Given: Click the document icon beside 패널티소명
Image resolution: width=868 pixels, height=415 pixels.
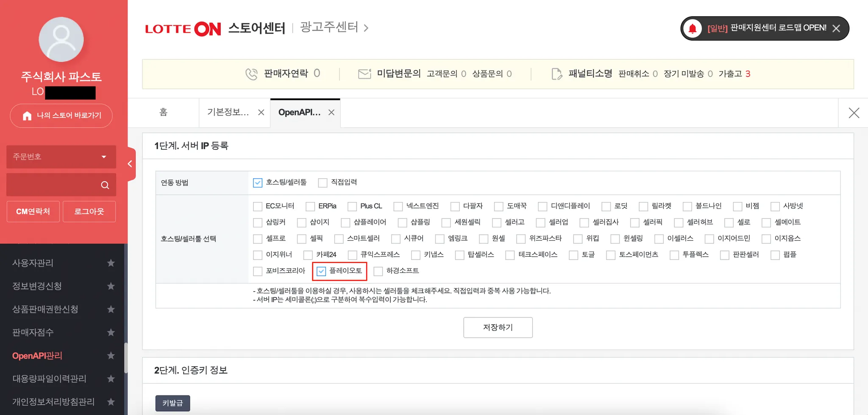Looking at the screenshot, I should pyautogui.click(x=557, y=74).
